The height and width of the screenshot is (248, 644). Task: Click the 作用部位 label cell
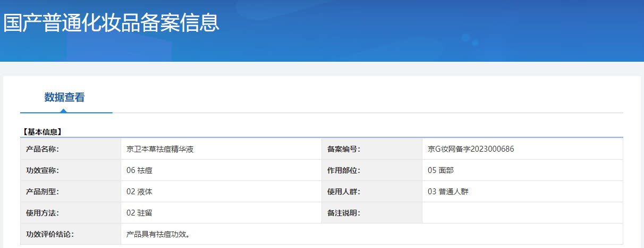click(344, 170)
